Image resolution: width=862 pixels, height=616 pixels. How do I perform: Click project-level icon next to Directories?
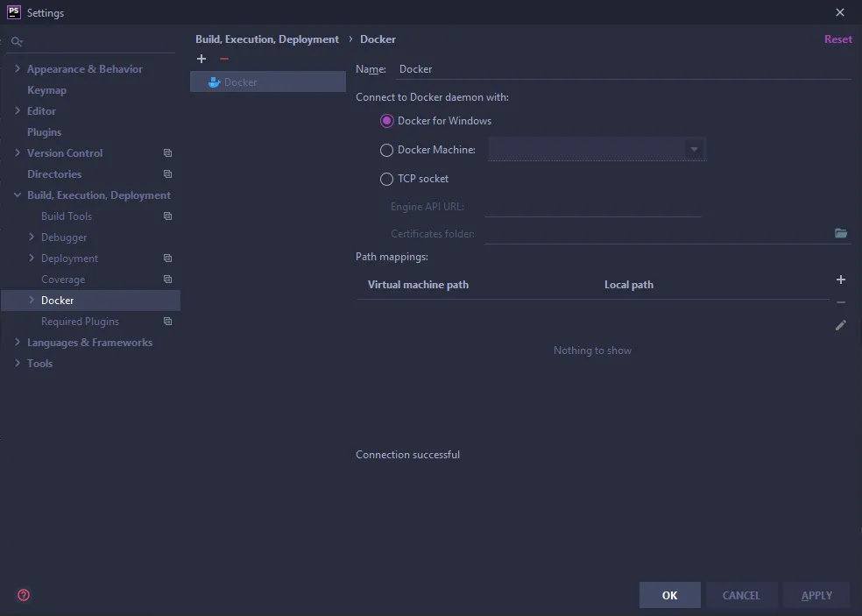click(167, 173)
